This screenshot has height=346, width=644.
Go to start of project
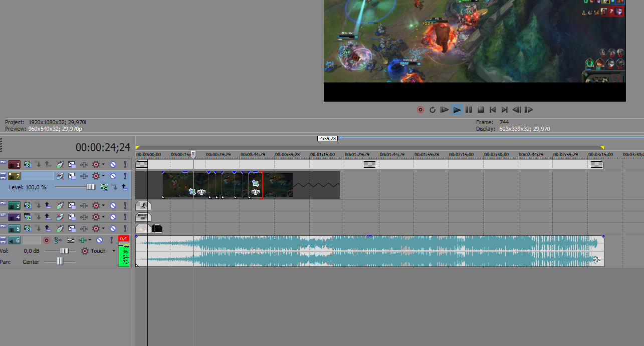pos(493,110)
